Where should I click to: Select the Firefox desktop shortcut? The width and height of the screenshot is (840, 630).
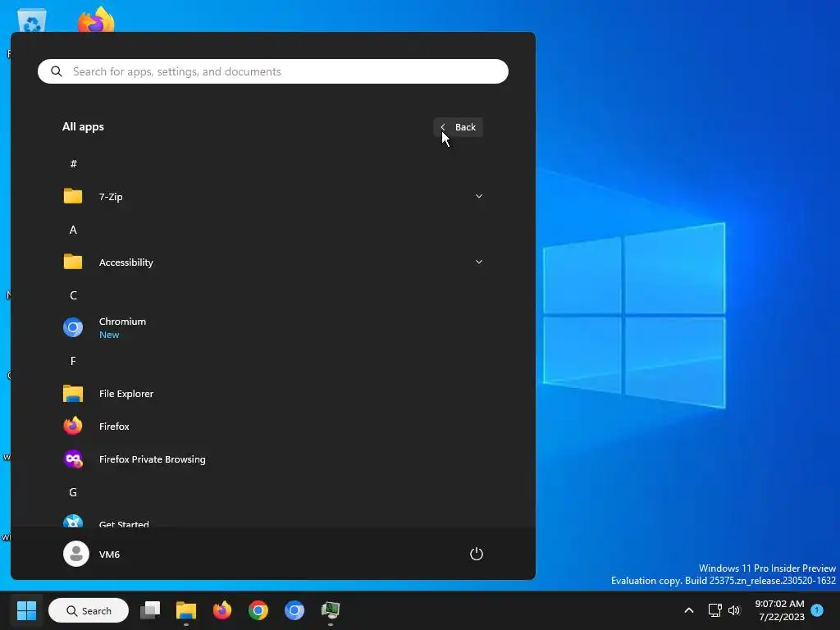coord(96,20)
